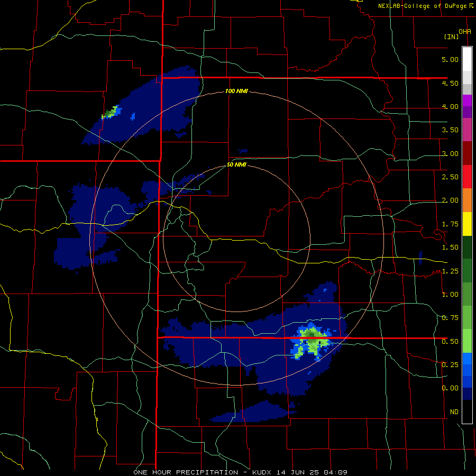Image resolution: width=476 pixels, height=476 pixels.
Task: Select the bright magenta legend swatch
Action: pos(467,100)
